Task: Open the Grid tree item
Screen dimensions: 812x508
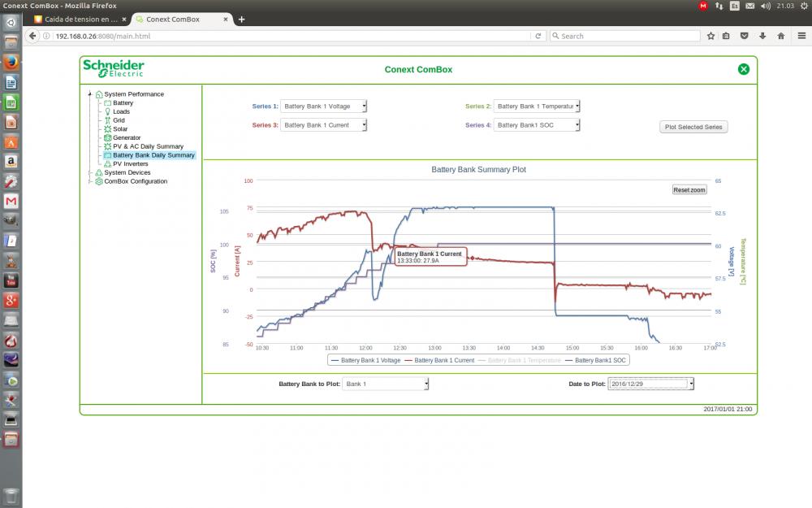Action: click(119, 120)
